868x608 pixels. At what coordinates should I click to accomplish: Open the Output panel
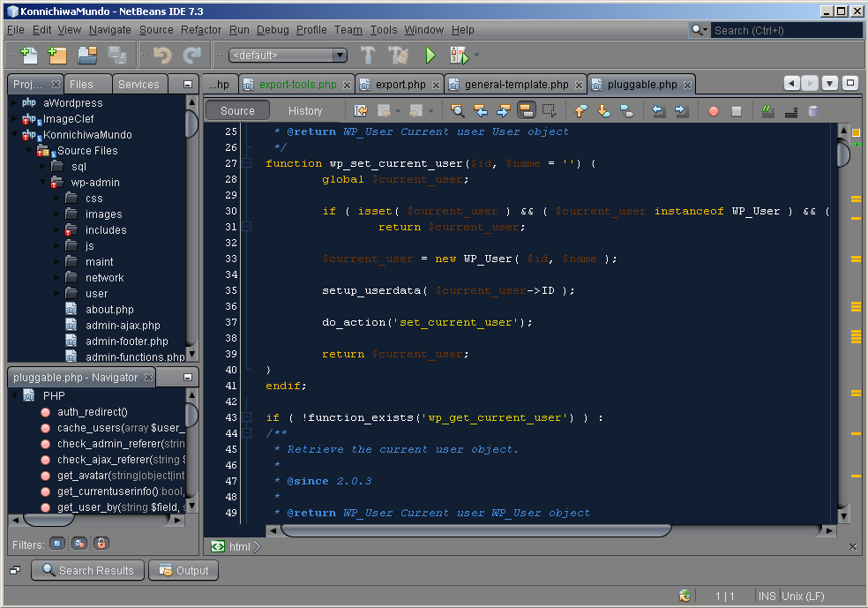tap(183, 570)
